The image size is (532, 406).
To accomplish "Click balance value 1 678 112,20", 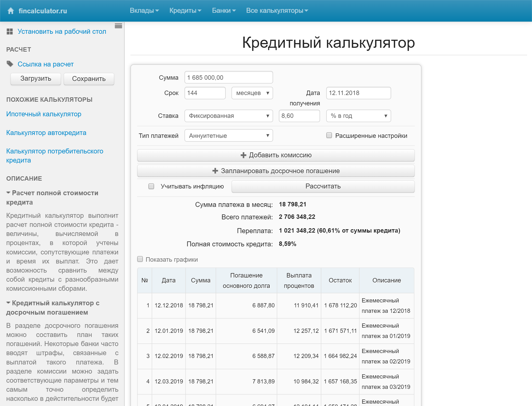I will click(341, 306).
